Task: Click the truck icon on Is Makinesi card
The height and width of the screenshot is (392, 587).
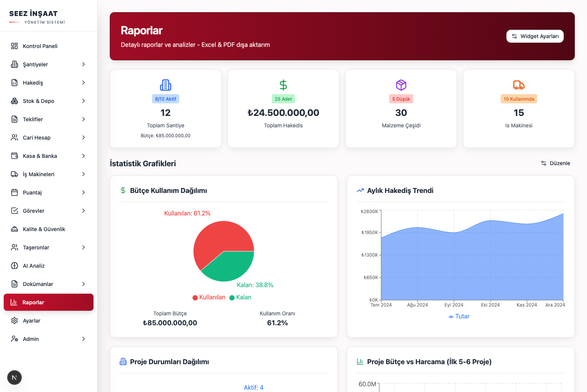Action: (519, 85)
